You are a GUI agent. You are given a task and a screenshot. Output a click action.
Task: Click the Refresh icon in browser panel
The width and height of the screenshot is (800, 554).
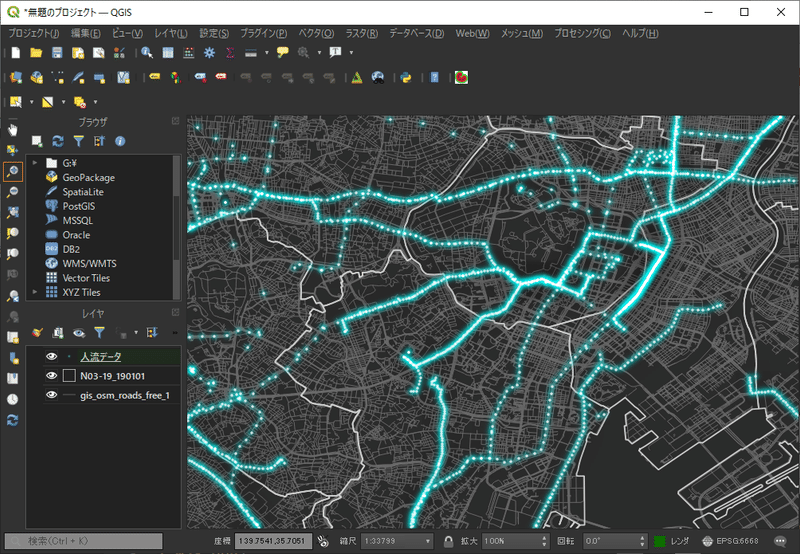[58, 142]
